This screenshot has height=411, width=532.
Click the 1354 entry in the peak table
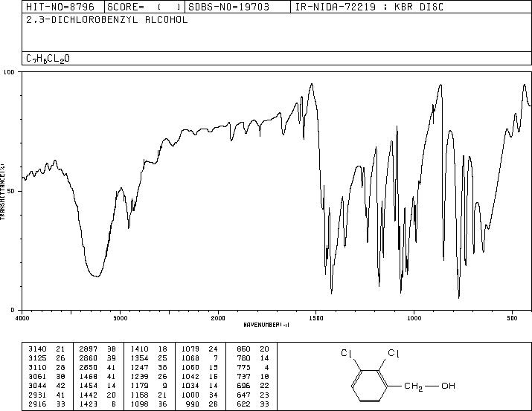(x=139, y=358)
